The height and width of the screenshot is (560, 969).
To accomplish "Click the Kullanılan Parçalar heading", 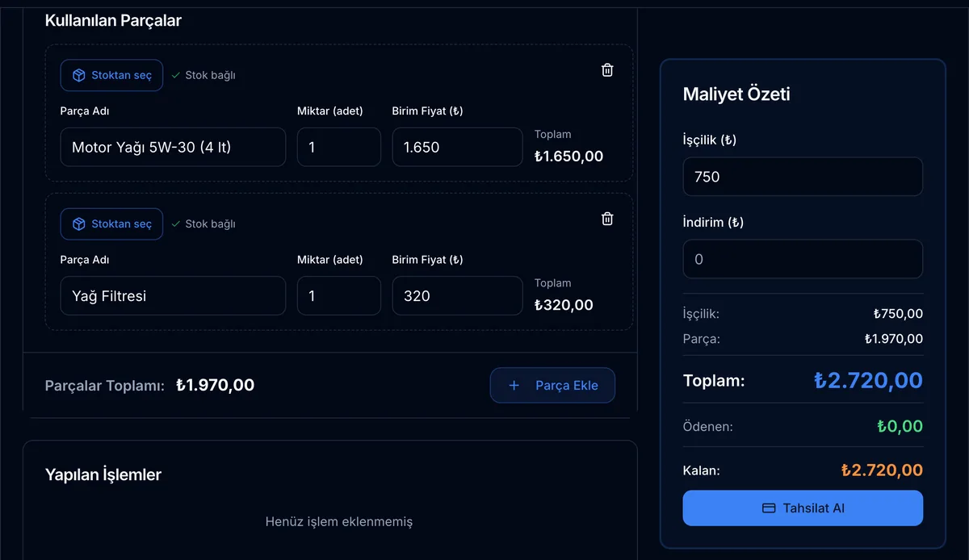I will (113, 21).
